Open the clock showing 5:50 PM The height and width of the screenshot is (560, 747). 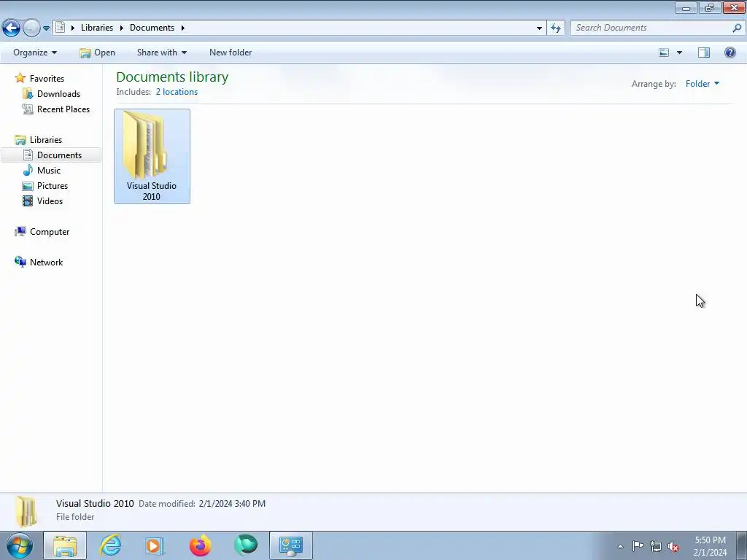pos(710,546)
